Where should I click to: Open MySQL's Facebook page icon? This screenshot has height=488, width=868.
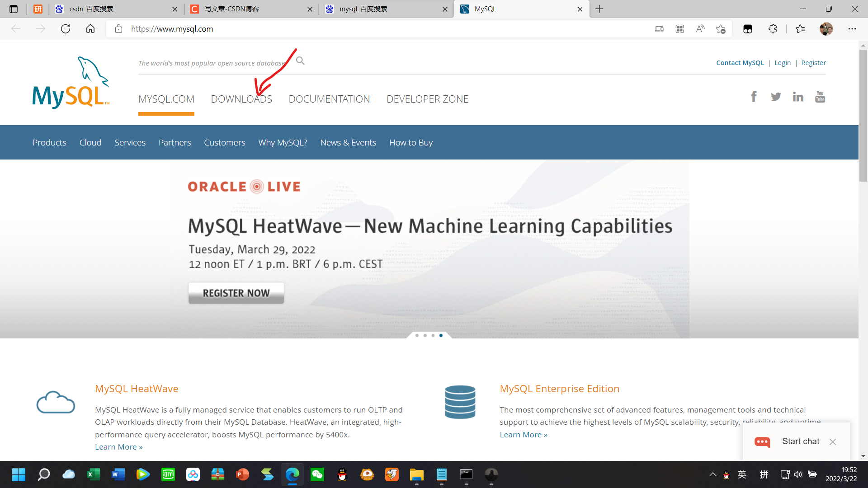point(754,96)
